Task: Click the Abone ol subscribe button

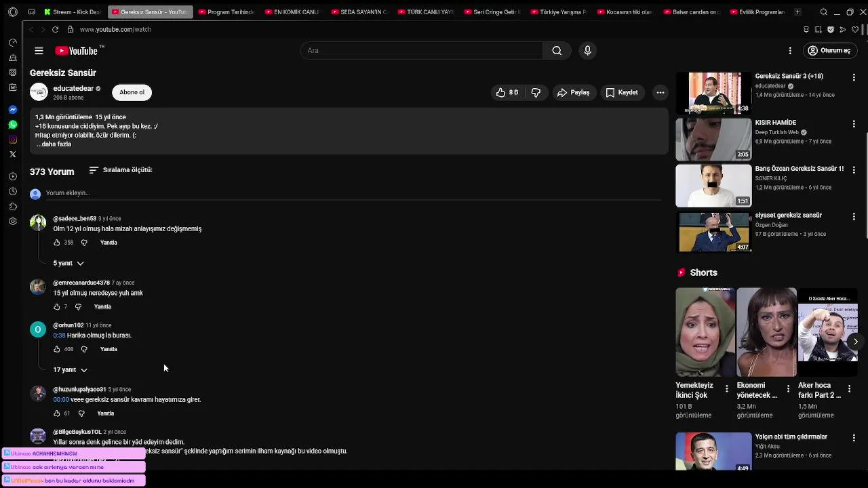Action: 132,92
